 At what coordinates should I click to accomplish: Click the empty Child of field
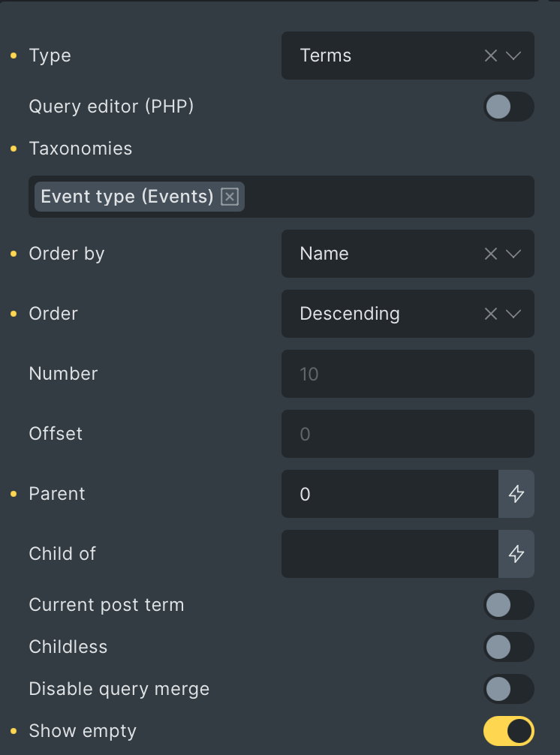pyautogui.click(x=390, y=554)
